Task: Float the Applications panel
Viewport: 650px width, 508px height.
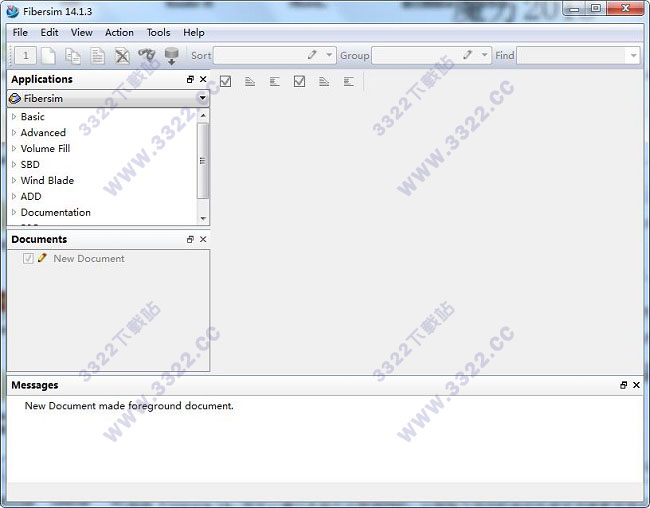Action: (x=190, y=79)
